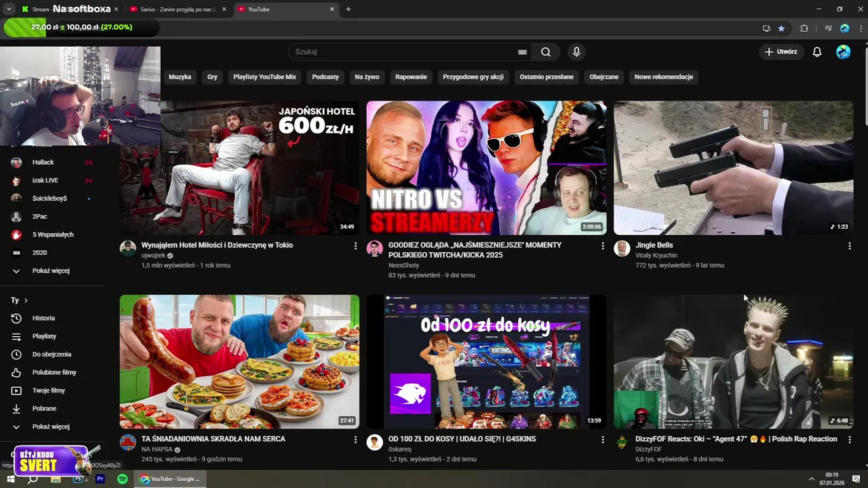The image size is (868, 488).
Task: Open a new Chrome tab
Action: tap(349, 9)
